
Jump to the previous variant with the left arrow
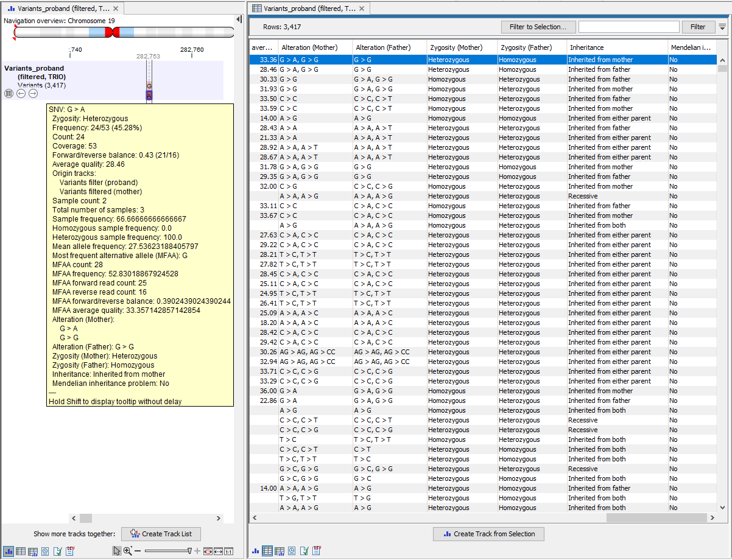point(21,94)
